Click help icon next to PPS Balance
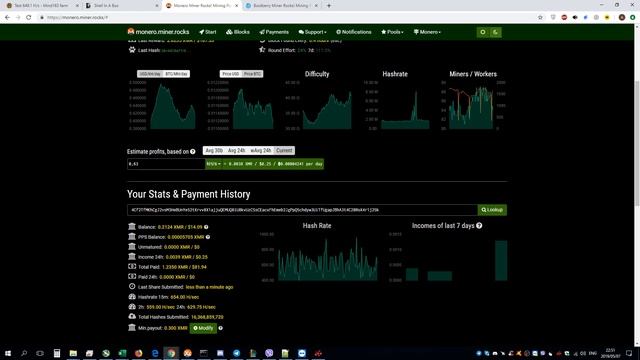Viewport: 640px width, 360px height. click(x=208, y=237)
